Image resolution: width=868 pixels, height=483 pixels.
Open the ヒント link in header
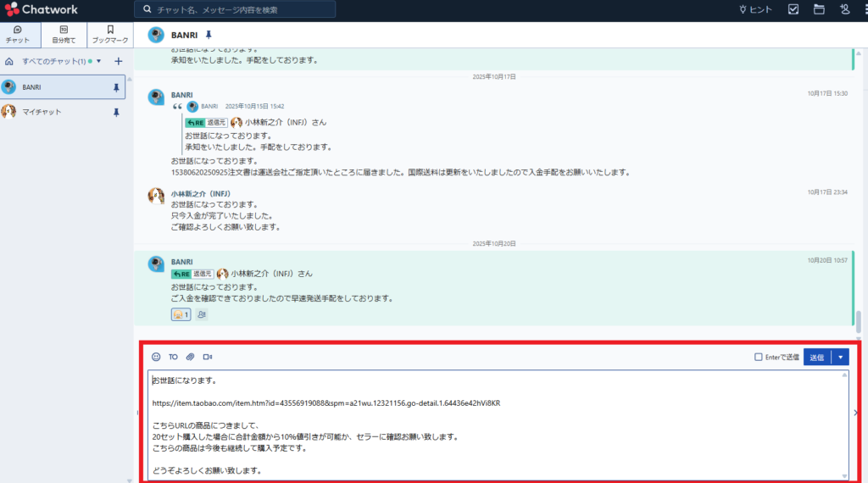(x=755, y=9)
